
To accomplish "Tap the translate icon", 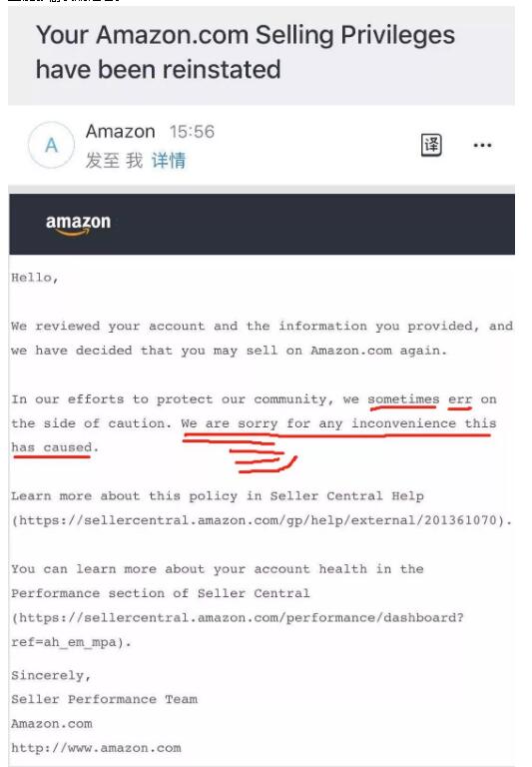I will (x=431, y=145).
